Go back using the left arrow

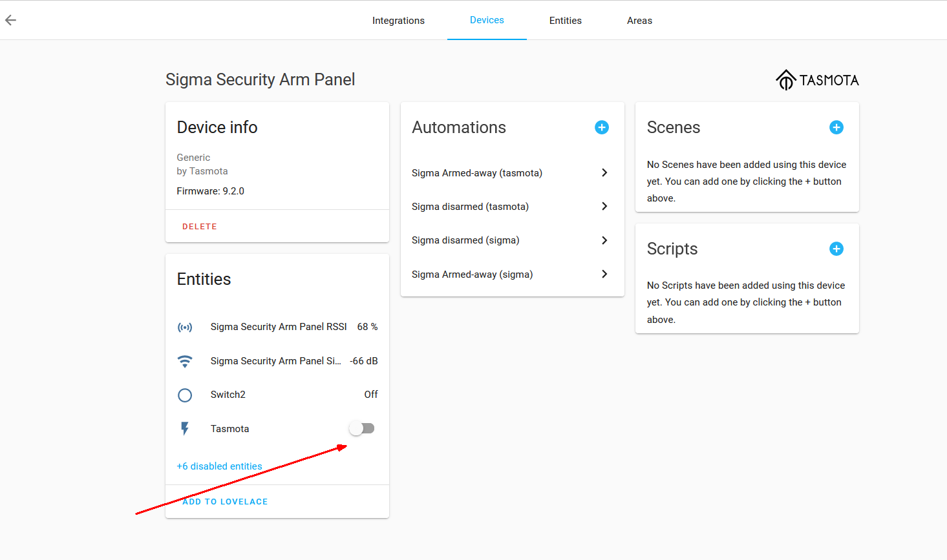10,20
